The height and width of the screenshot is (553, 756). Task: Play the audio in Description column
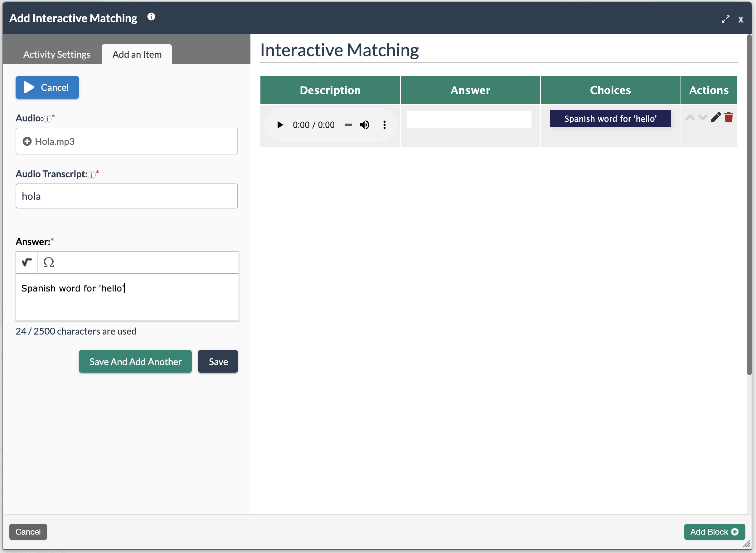pos(280,125)
